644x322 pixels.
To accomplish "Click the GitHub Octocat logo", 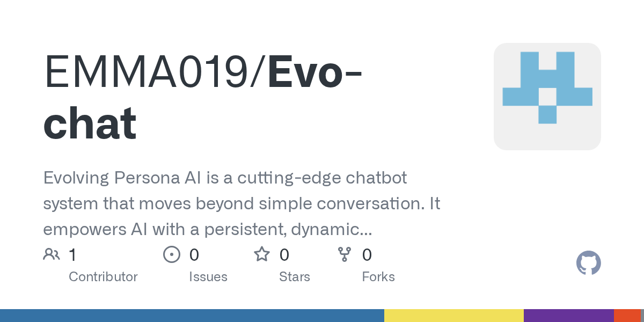I will pyautogui.click(x=588, y=263).
